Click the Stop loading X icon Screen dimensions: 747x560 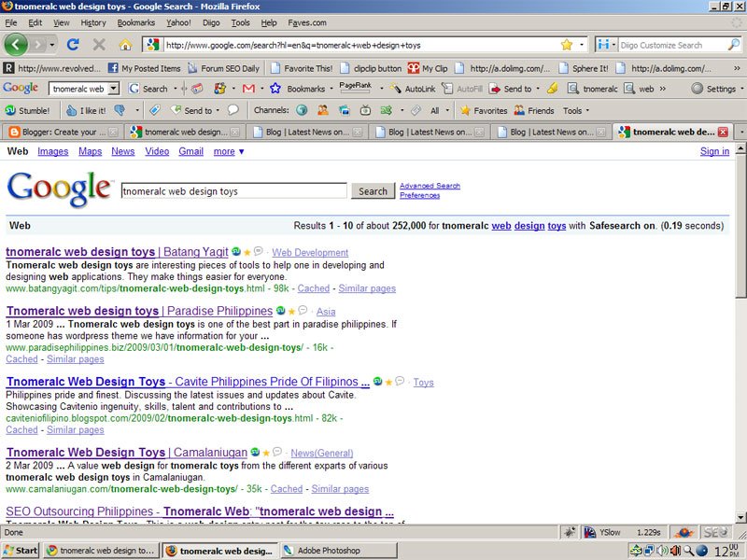tap(99, 45)
